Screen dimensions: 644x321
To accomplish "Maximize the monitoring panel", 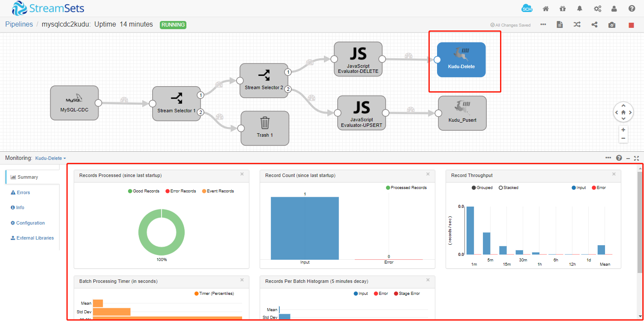I will point(637,158).
